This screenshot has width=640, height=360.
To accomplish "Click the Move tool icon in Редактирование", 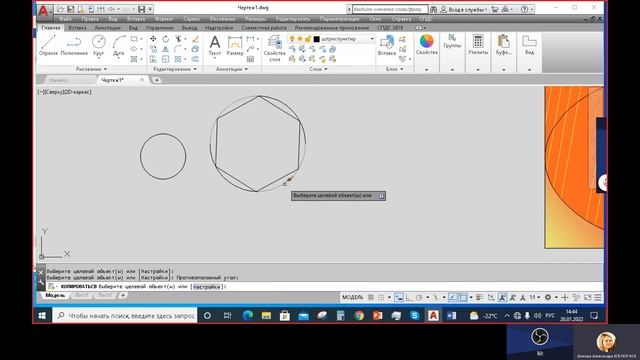I will pyautogui.click(x=153, y=39).
